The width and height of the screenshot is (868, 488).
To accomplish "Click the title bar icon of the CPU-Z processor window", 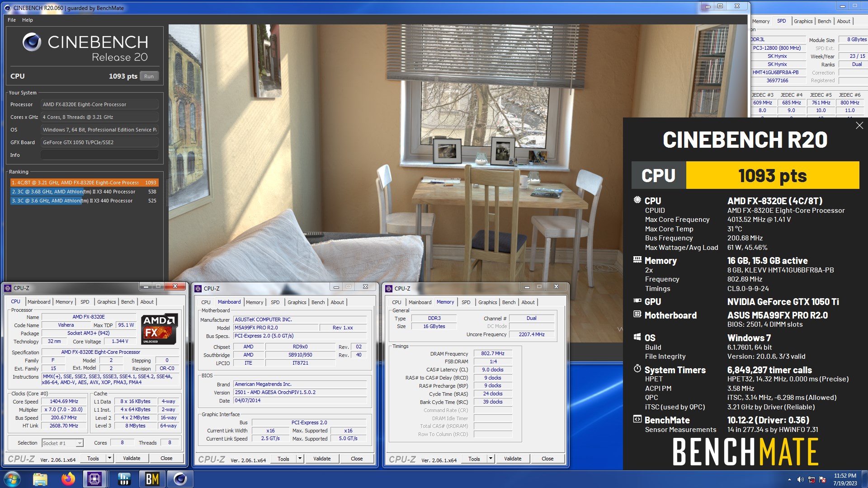I will [8, 288].
